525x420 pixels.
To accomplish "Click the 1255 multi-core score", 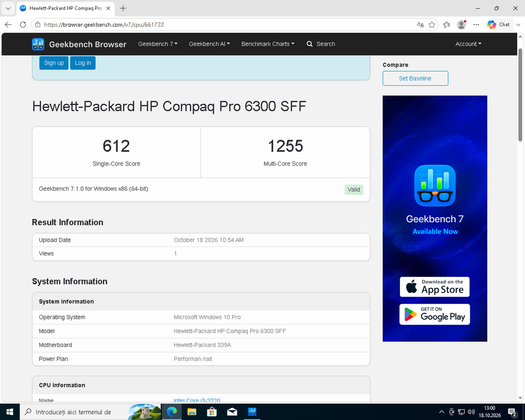I will click(x=285, y=146).
